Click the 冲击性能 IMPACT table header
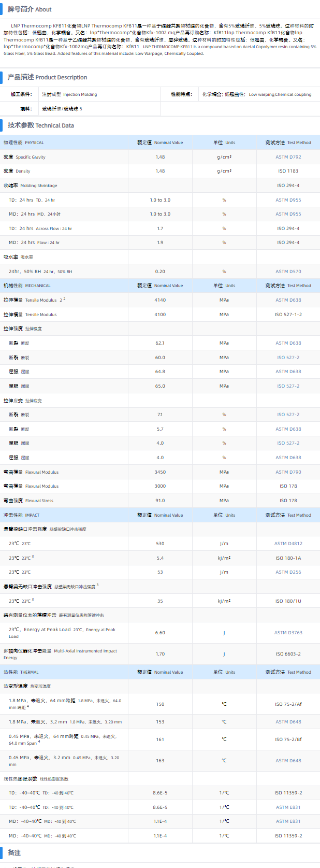The height and width of the screenshot is (868, 320). [21, 515]
